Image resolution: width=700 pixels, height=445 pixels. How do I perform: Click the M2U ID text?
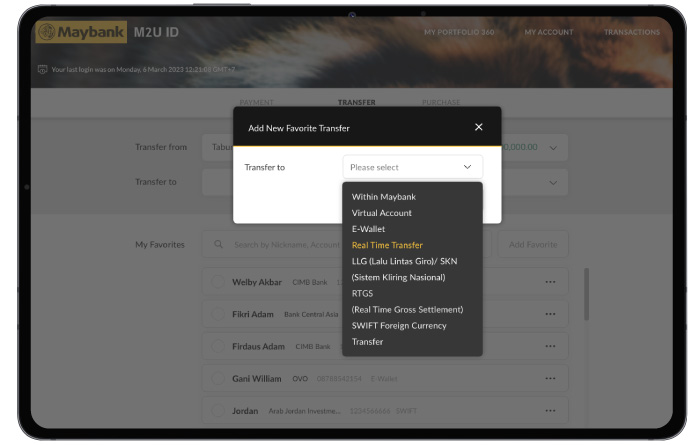click(x=156, y=32)
